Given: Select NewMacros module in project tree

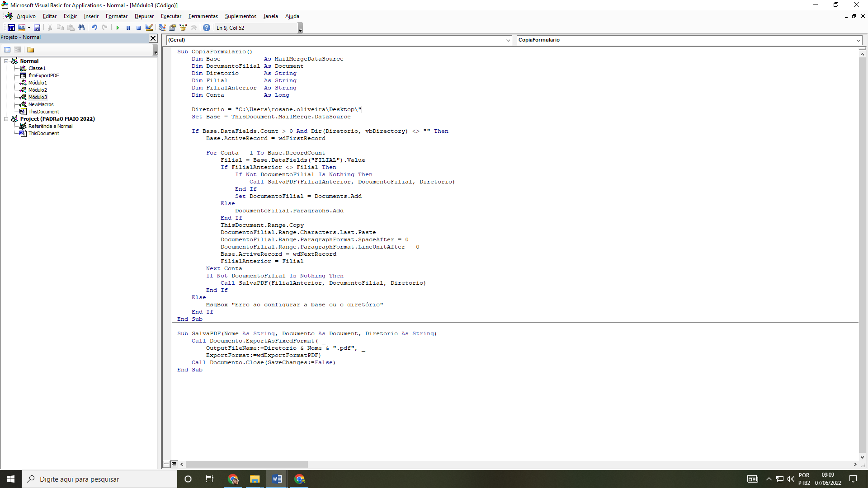Looking at the screenshot, I should click(41, 104).
